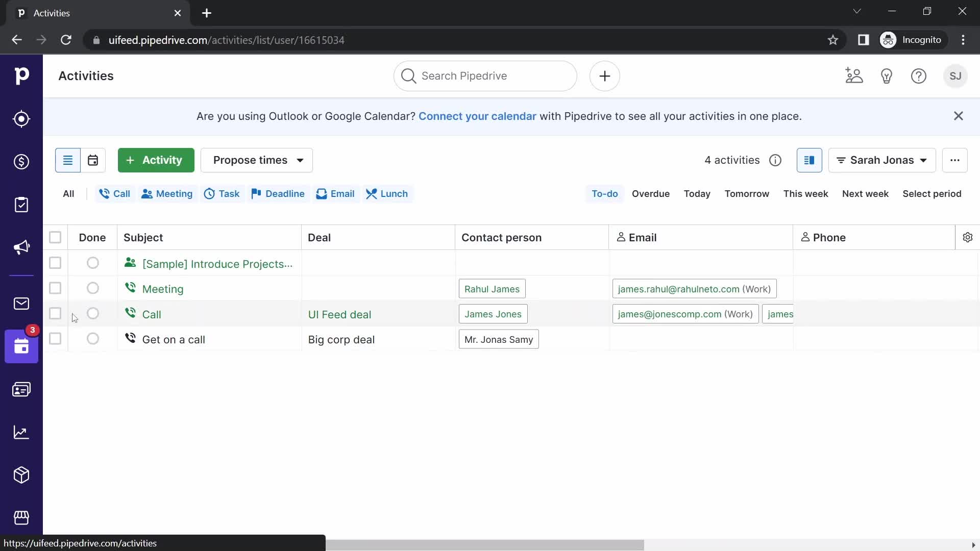
Task: Tick checkbox for Meeting row
Action: click(55, 288)
